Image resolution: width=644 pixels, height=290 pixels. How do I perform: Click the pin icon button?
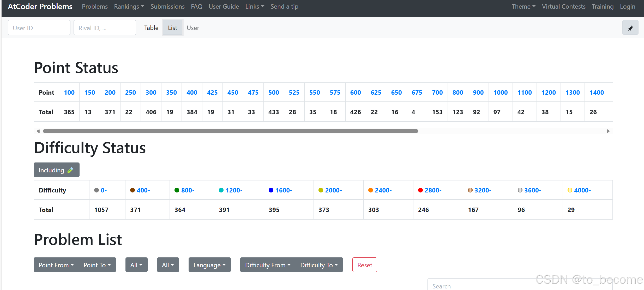click(630, 28)
